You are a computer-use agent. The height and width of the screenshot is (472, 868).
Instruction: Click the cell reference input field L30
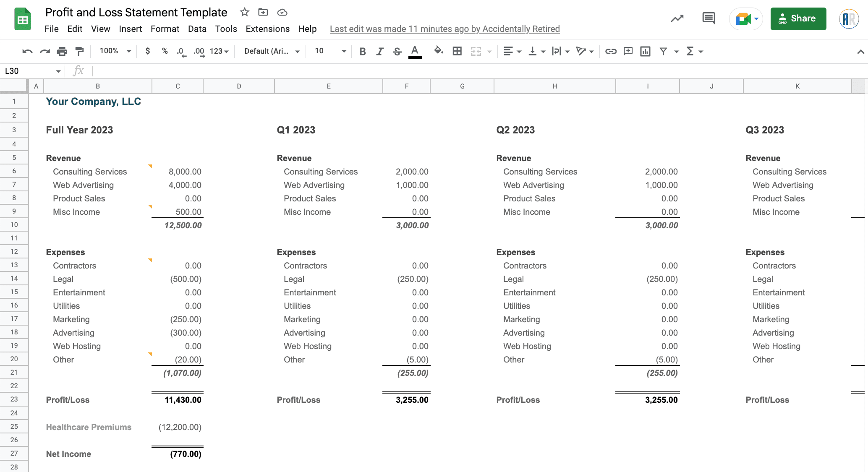[30, 71]
